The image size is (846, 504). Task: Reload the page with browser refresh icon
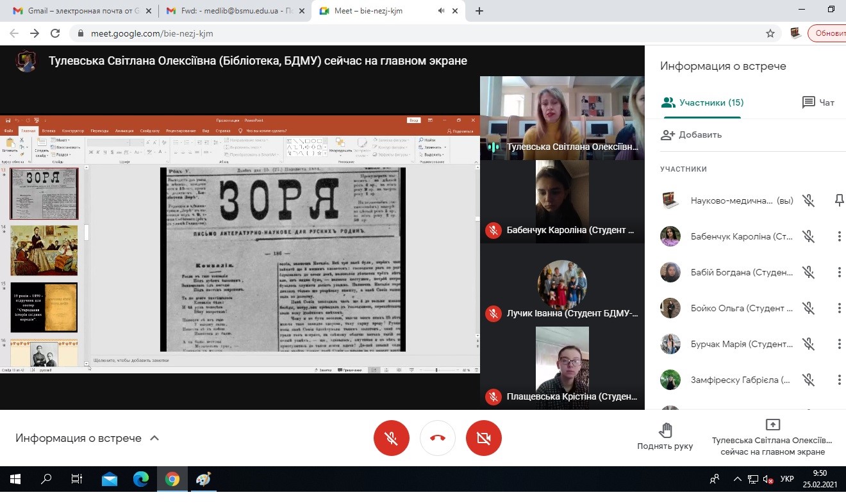55,33
